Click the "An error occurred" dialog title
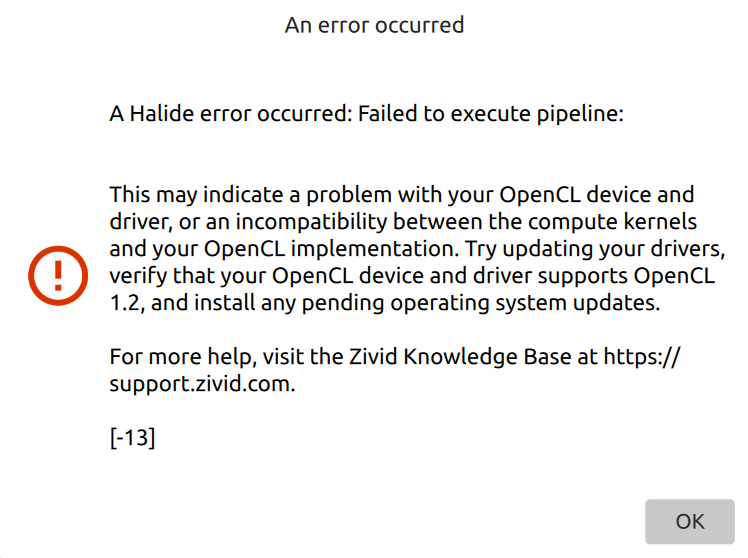 pyautogui.click(x=374, y=25)
